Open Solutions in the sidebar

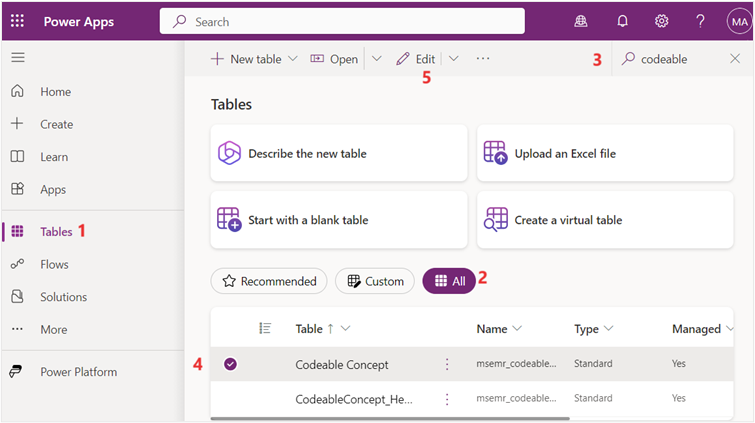(x=64, y=297)
